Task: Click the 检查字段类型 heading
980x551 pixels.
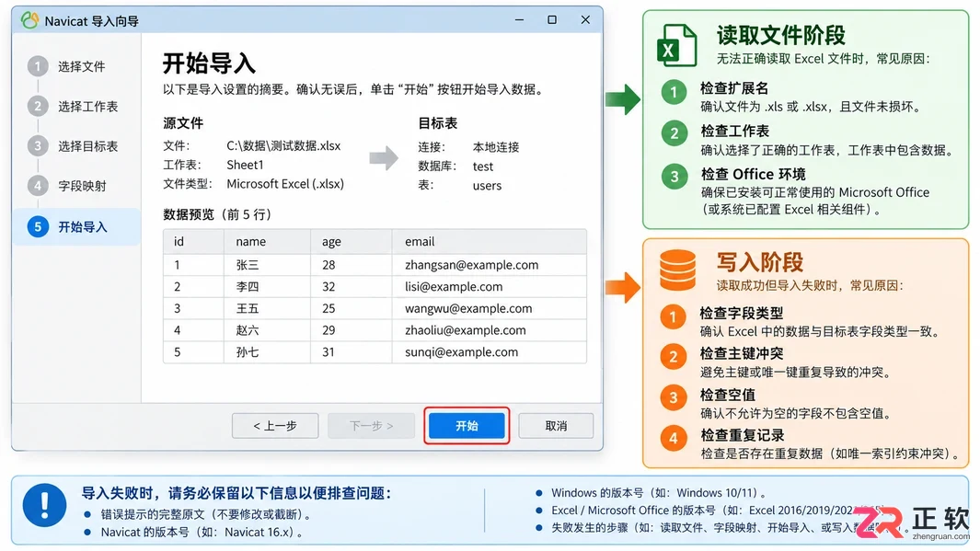Action: 742,313
